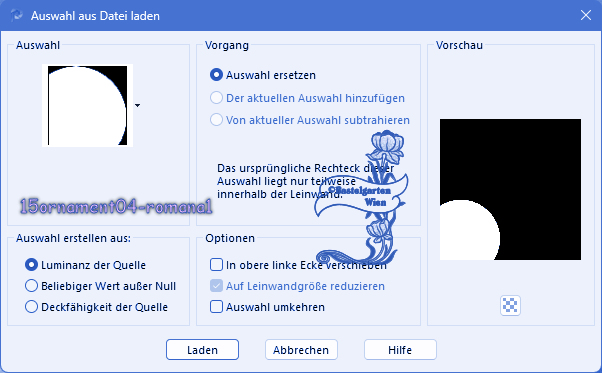Open the selection file dropdown arrow

tap(137, 105)
